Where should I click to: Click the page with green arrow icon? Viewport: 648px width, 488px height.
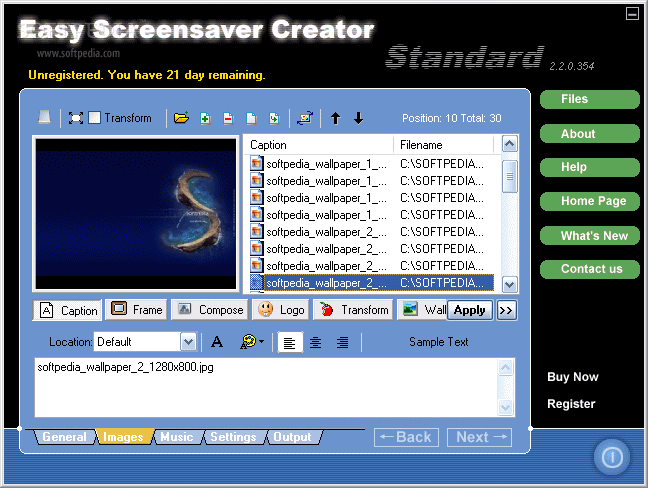(x=274, y=119)
